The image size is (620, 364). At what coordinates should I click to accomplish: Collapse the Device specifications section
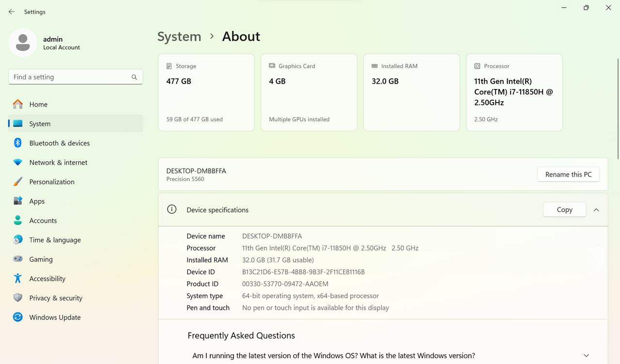click(x=596, y=210)
